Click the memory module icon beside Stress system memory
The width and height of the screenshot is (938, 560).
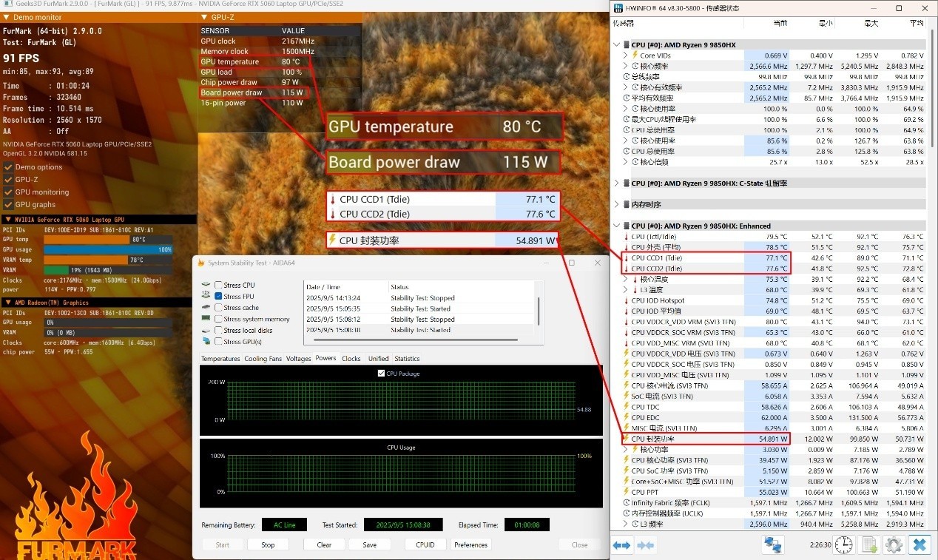pyautogui.click(x=206, y=318)
